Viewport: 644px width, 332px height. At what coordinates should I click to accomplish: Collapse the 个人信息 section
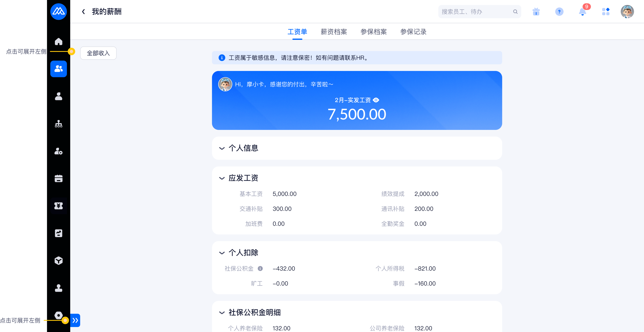(222, 148)
